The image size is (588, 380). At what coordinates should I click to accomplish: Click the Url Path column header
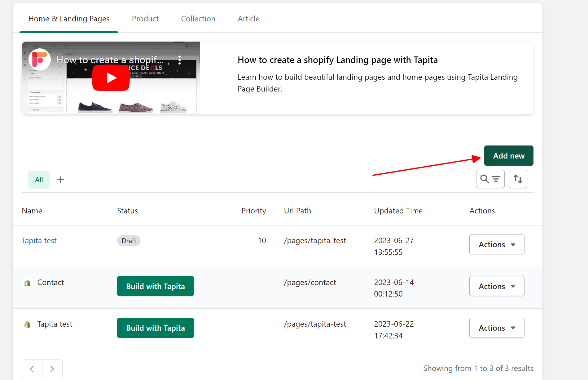tap(297, 211)
